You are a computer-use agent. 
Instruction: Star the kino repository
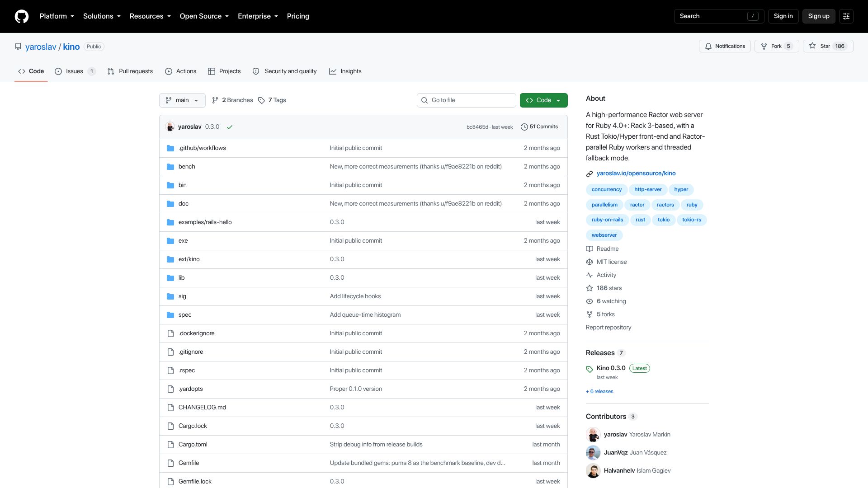click(x=828, y=46)
